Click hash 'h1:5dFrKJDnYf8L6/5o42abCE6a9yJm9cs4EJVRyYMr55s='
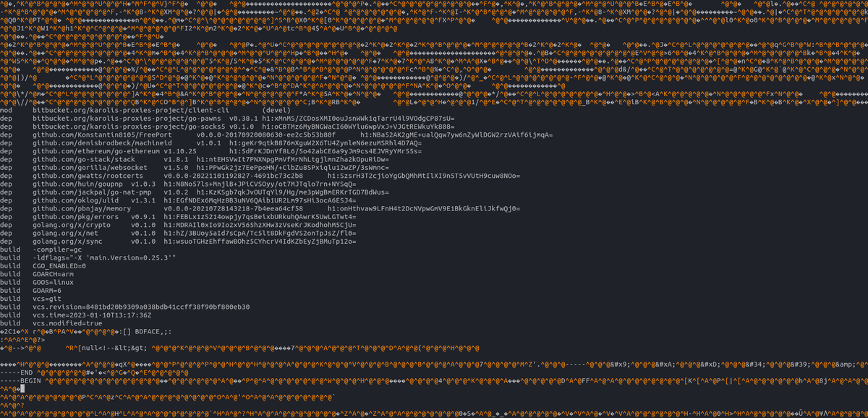The height and width of the screenshot is (418, 868). [325, 151]
